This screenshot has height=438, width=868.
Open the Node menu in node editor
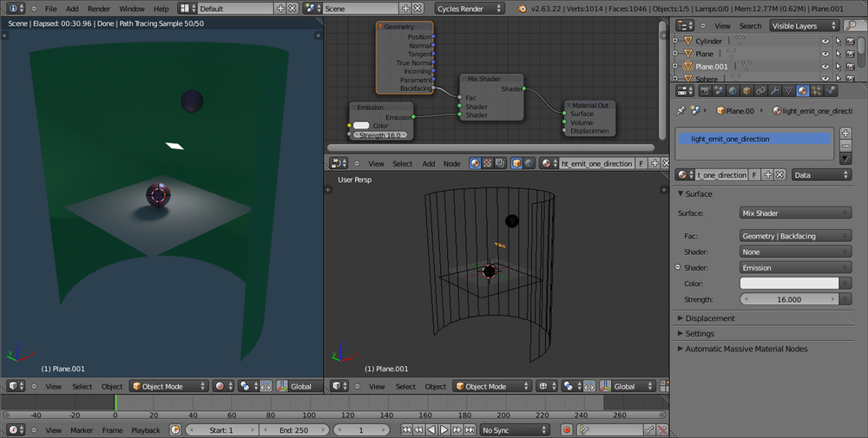451,163
